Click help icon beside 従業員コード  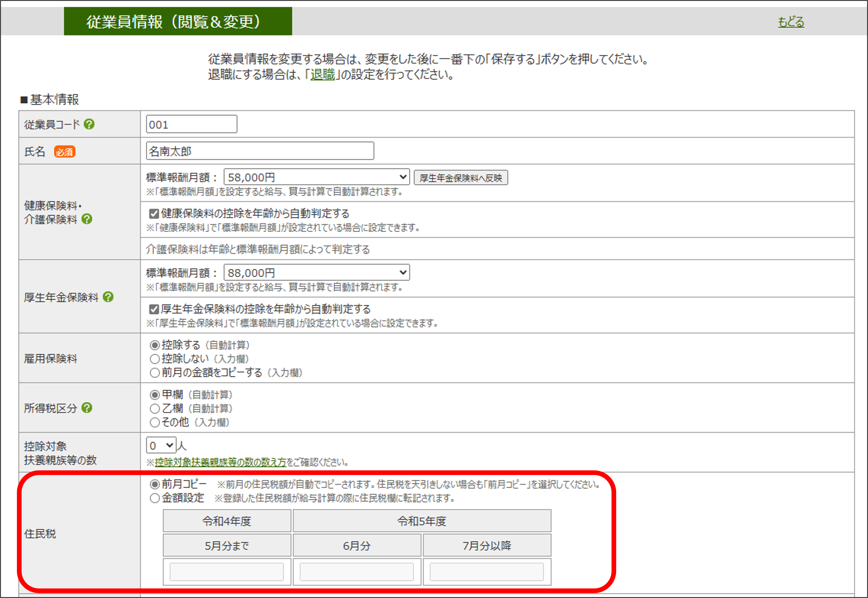pos(89,124)
